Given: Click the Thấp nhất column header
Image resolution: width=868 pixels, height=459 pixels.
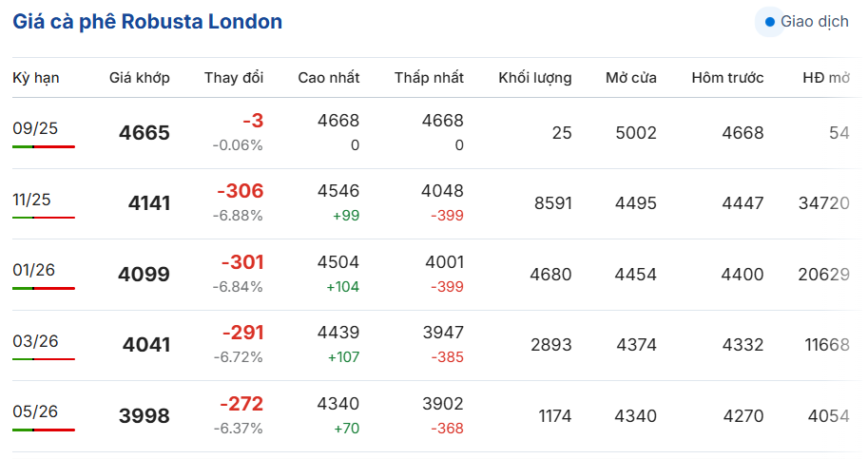Looking at the screenshot, I should click(x=429, y=78).
